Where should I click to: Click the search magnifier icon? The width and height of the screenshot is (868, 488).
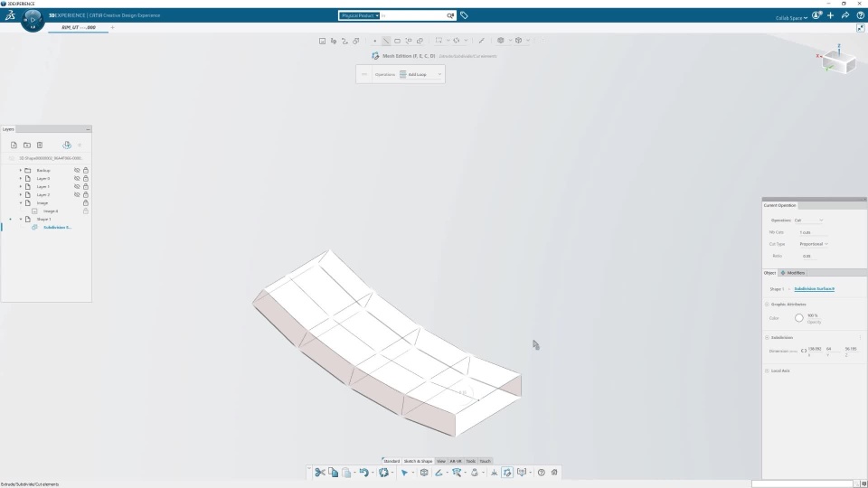click(450, 15)
